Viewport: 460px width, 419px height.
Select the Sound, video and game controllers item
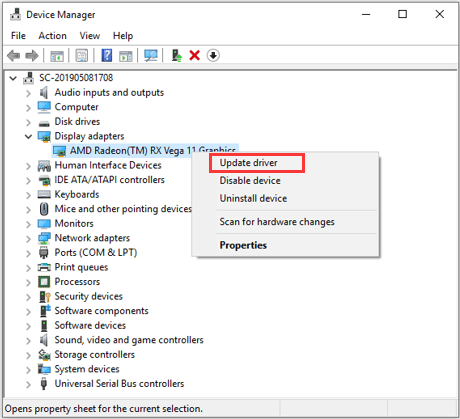[x=129, y=340]
